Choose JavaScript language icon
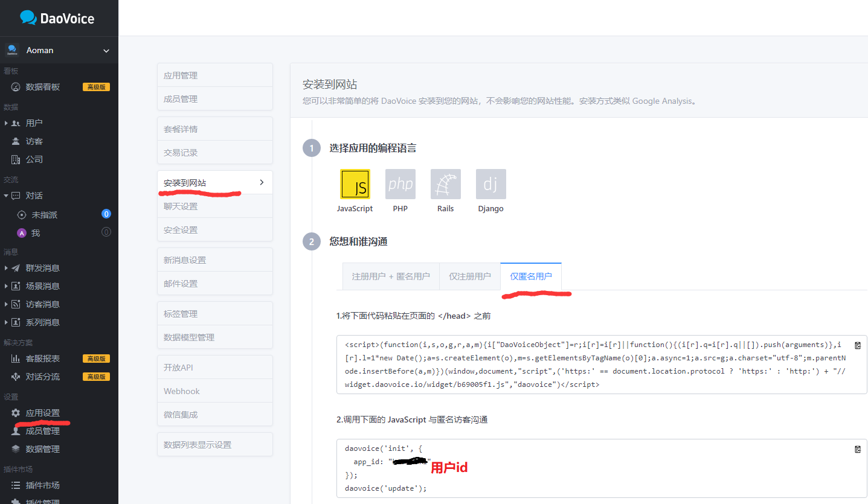 (x=355, y=184)
